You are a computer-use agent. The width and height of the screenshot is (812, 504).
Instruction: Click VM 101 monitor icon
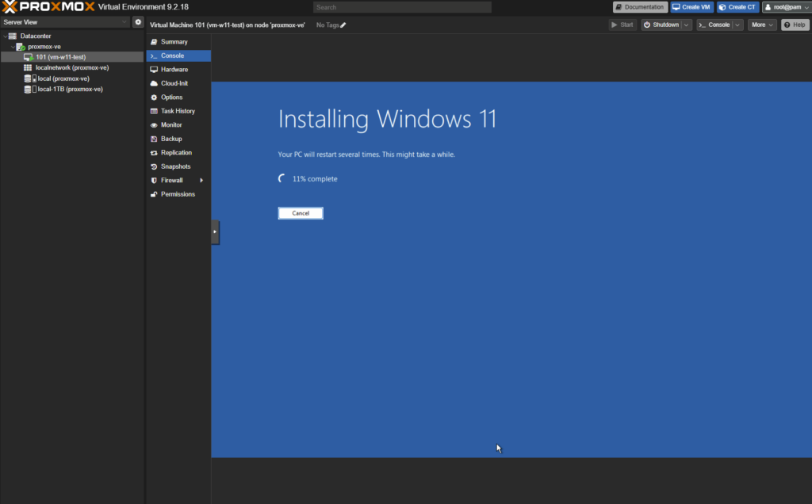pyautogui.click(x=29, y=57)
